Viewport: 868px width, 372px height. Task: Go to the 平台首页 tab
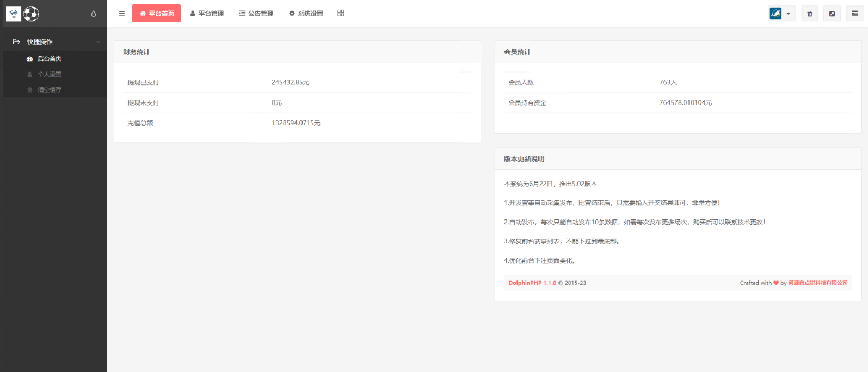[157, 14]
